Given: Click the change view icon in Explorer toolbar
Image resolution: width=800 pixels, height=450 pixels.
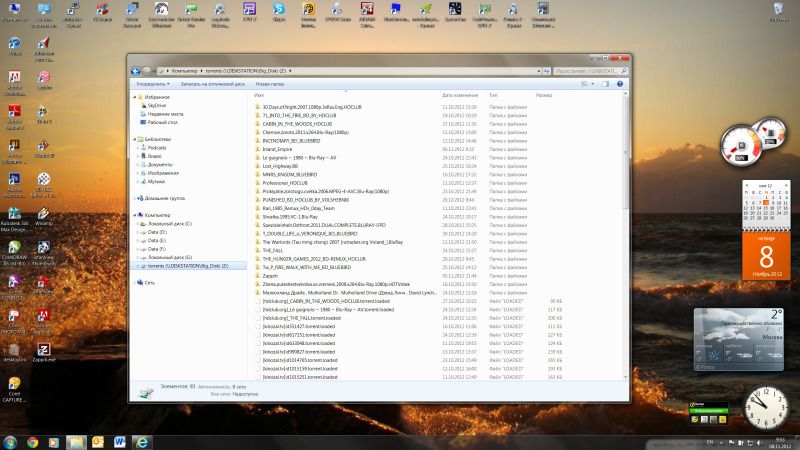Looking at the screenshot, I should pos(584,84).
